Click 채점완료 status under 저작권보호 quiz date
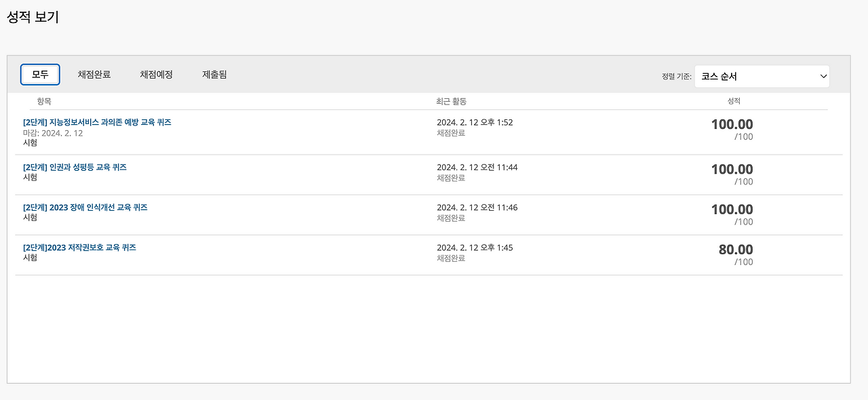Screen dimensions: 868x400 [x=450, y=260]
